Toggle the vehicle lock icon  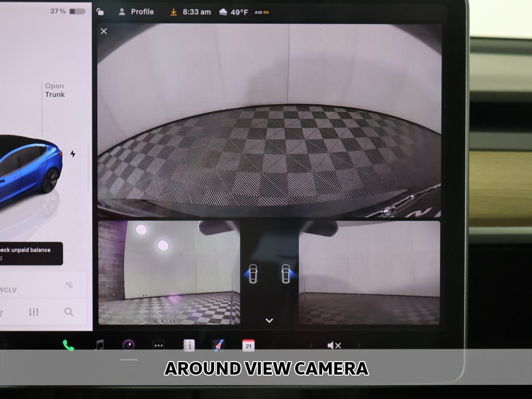[x=100, y=12]
